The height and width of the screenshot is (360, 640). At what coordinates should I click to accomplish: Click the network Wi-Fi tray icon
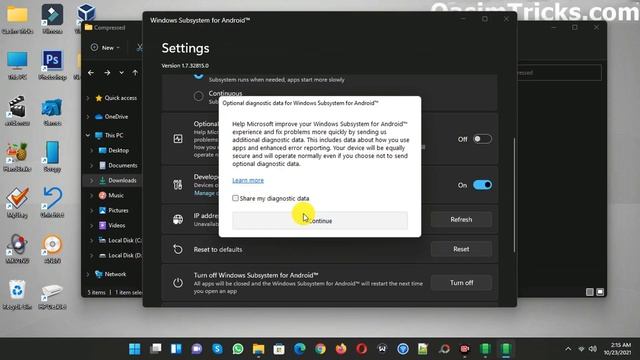(x=581, y=349)
